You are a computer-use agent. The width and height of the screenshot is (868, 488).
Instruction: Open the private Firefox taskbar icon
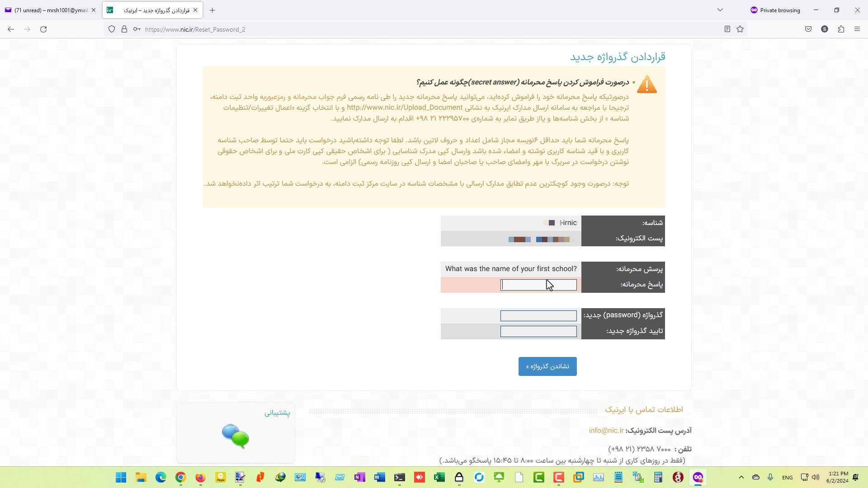point(698,478)
